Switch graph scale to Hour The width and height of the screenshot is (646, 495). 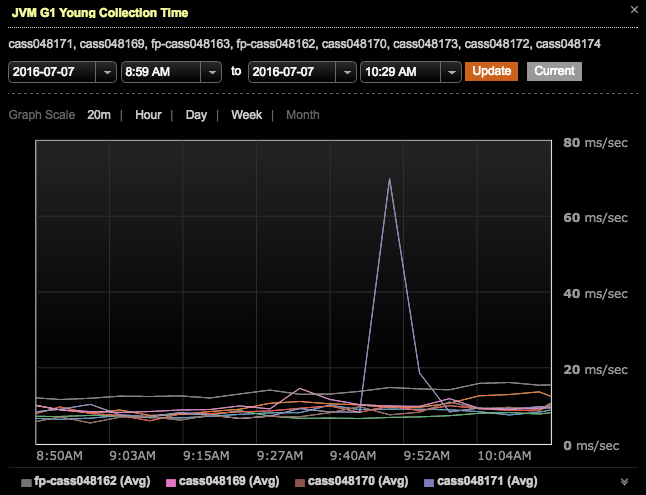coord(148,115)
